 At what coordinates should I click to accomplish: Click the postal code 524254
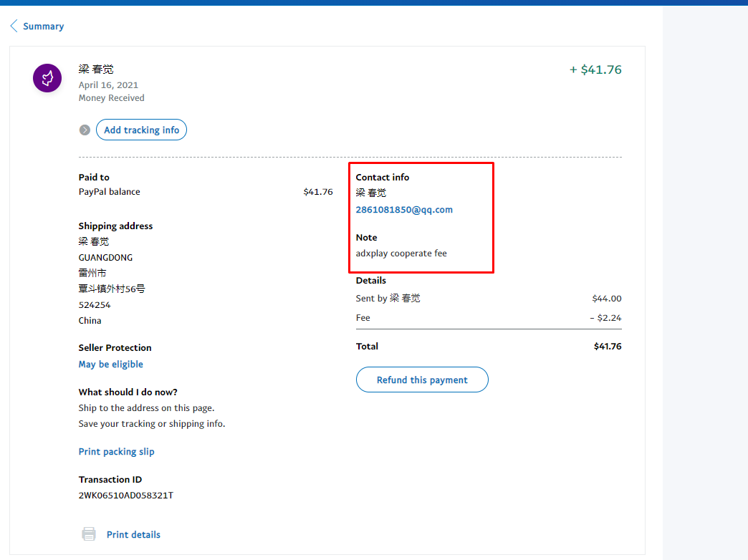[95, 305]
